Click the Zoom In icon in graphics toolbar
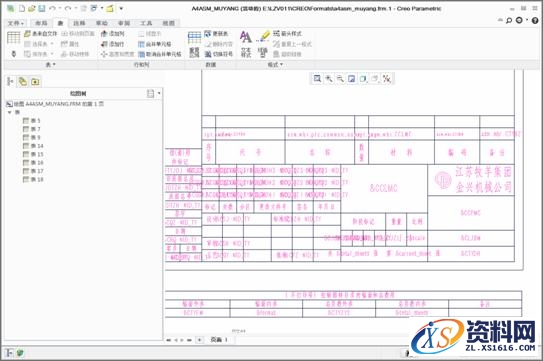 coord(329,79)
